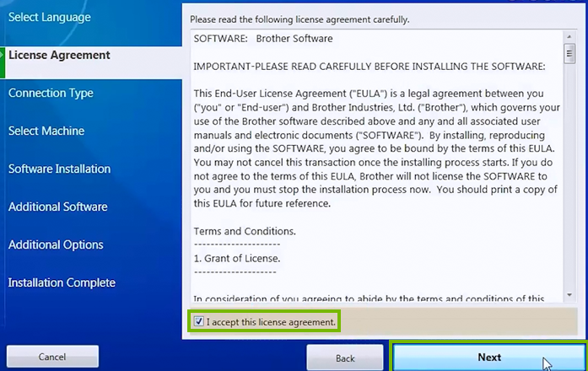The height and width of the screenshot is (371, 588).
Task: Toggle the license acceptance checkbox
Action: coord(198,321)
